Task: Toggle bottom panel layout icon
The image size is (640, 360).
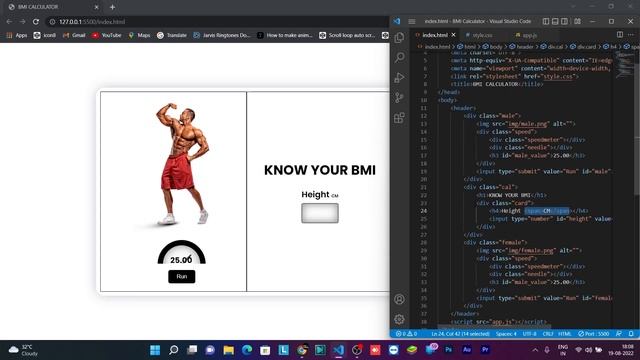Action: click(x=555, y=21)
